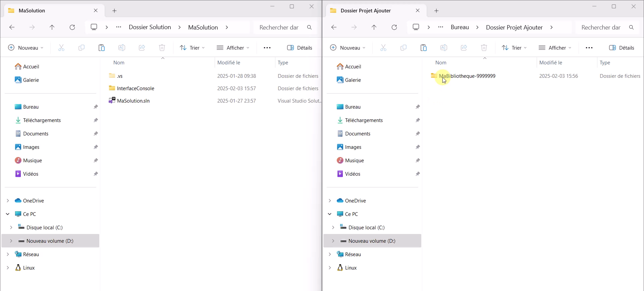Select the MaSolution.sln file
The image size is (644, 291).
tap(133, 101)
